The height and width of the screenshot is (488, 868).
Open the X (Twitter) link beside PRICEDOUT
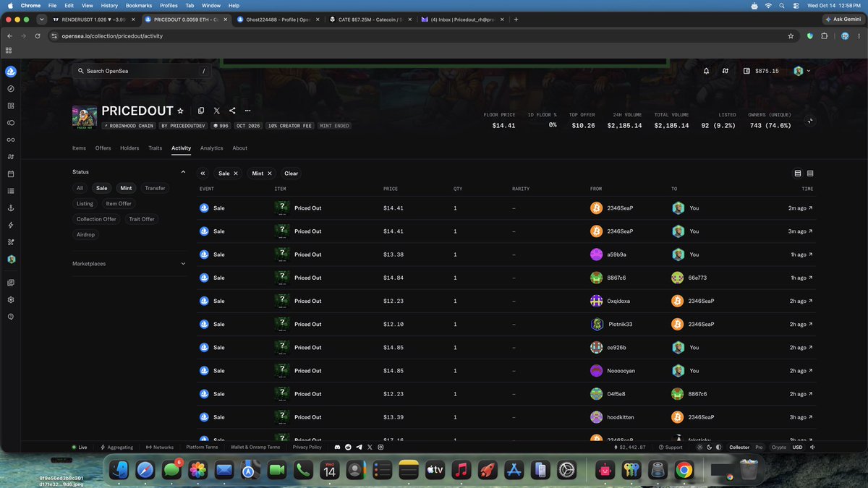tap(216, 111)
